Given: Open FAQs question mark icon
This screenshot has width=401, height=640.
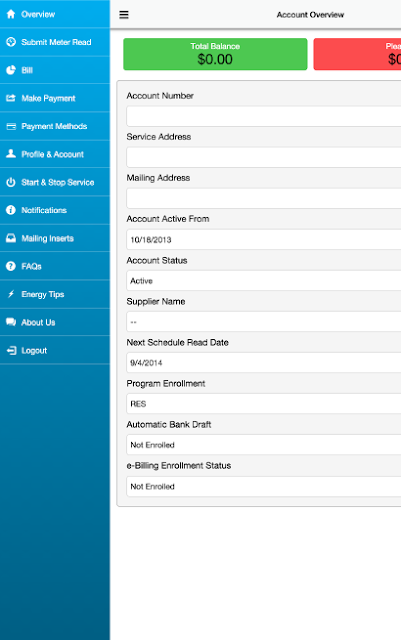Looking at the screenshot, I should 11,266.
